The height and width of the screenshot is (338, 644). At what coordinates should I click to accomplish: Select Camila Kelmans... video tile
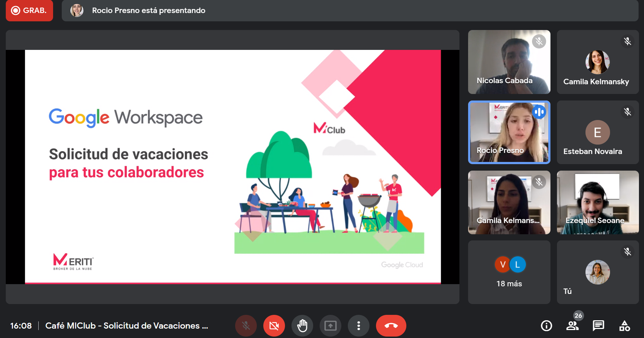click(509, 202)
